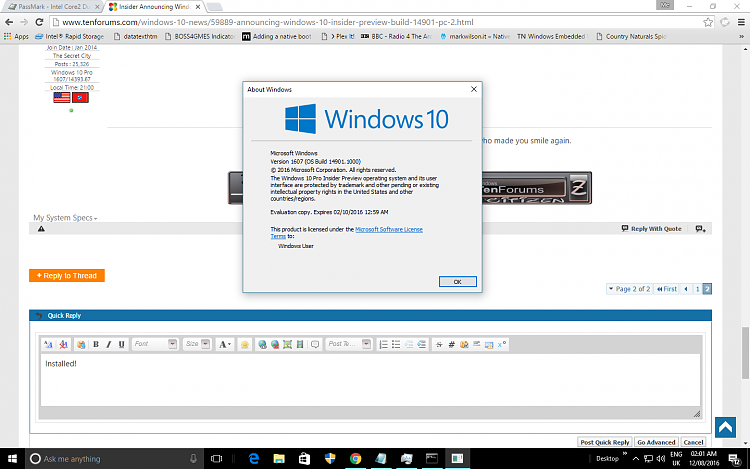Click the multi-quote icon beside Reply With Quote
The width and height of the screenshot is (750, 469).
click(x=700, y=229)
